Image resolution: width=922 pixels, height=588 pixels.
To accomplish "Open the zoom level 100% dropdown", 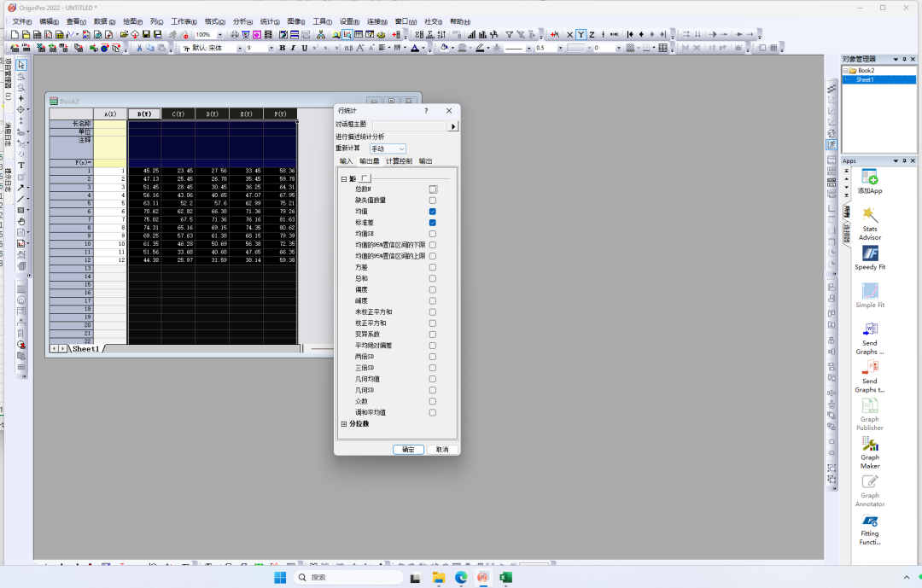I will pyautogui.click(x=221, y=35).
